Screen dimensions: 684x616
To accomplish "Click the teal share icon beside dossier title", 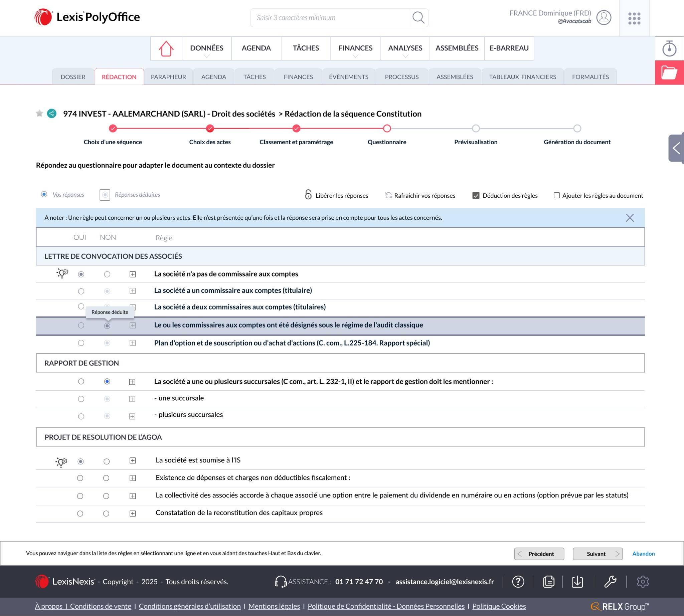I will click(x=51, y=114).
